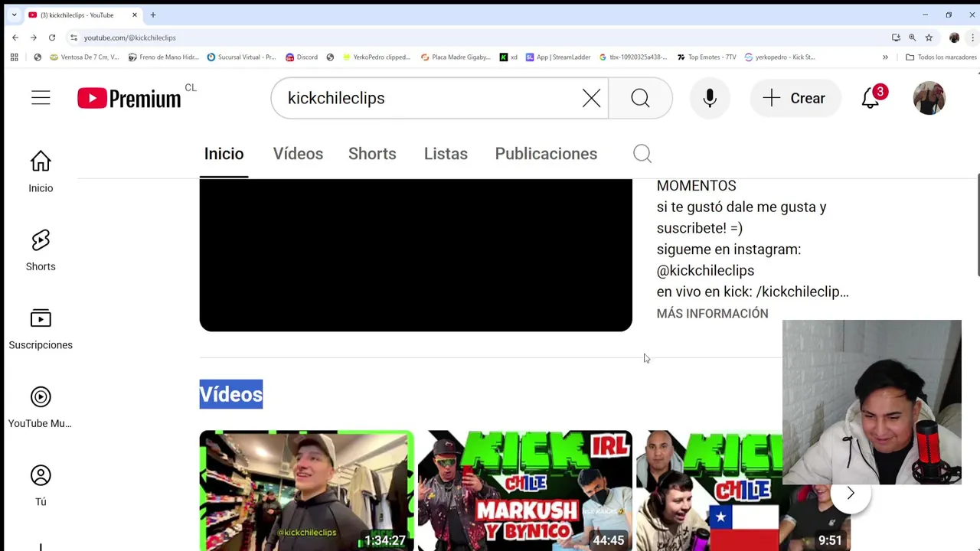Viewport: 980px width, 551px height.
Task: Open the Vídeos section heading
Action: coord(230,394)
